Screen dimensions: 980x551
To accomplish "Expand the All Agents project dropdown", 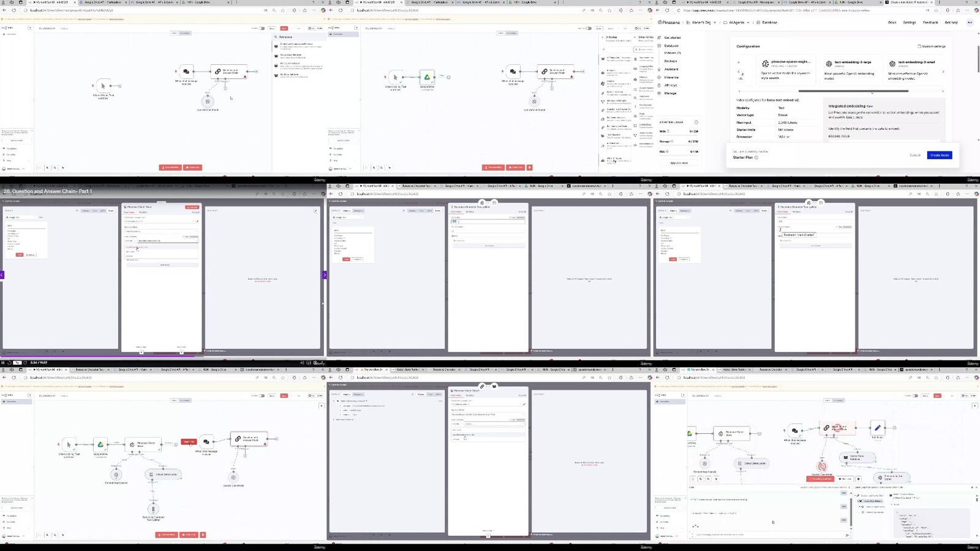I will point(748,23).
